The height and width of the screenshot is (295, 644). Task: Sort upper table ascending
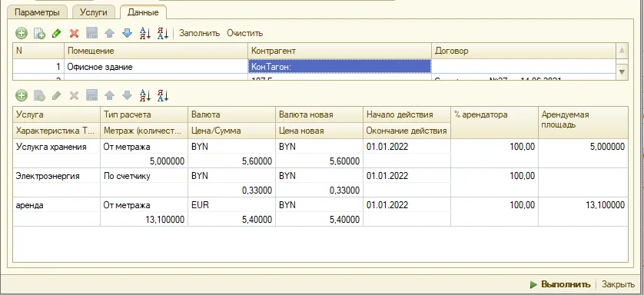(x=145, y=33)
